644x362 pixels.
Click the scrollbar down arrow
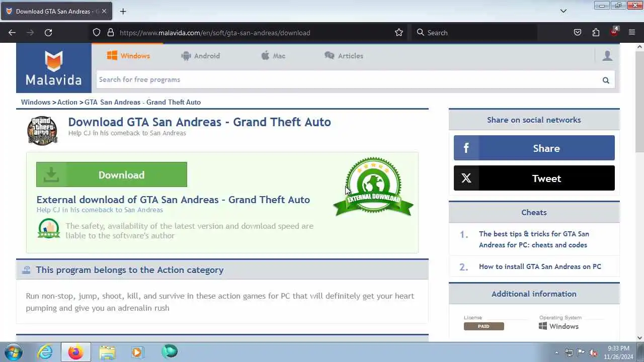coord(639,338)
